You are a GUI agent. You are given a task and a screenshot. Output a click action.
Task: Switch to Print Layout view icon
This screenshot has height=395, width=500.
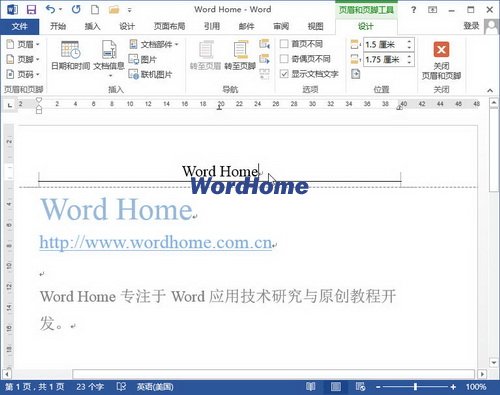(336, 387)
